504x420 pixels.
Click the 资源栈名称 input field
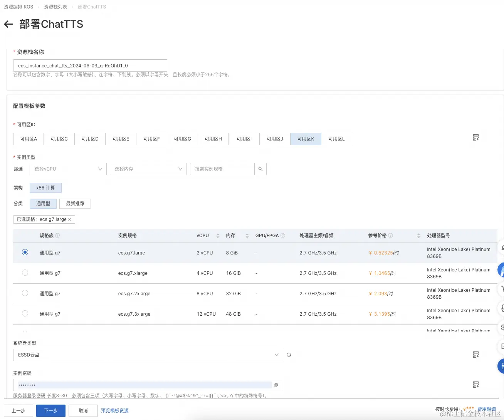click(90, 65)
